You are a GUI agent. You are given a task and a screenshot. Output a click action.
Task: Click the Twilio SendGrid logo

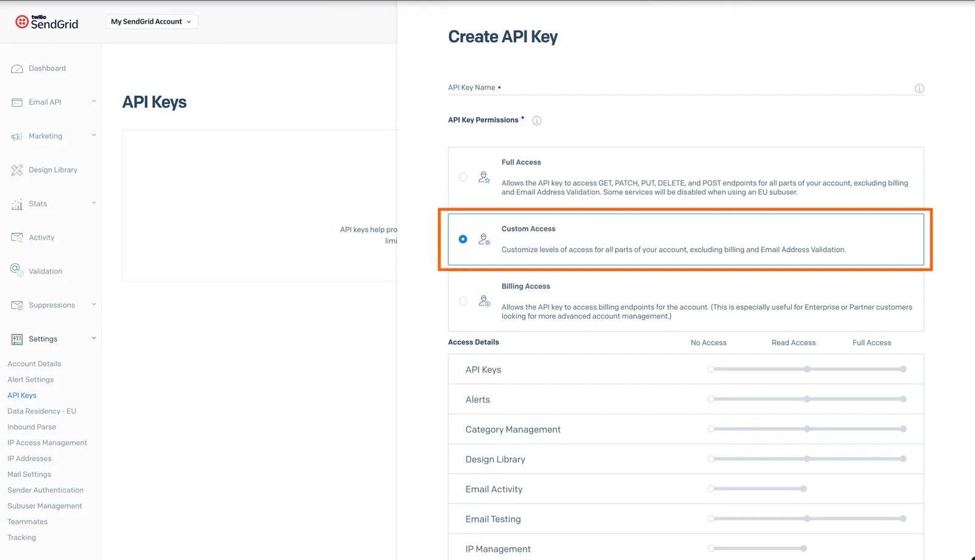coord(47,23)
